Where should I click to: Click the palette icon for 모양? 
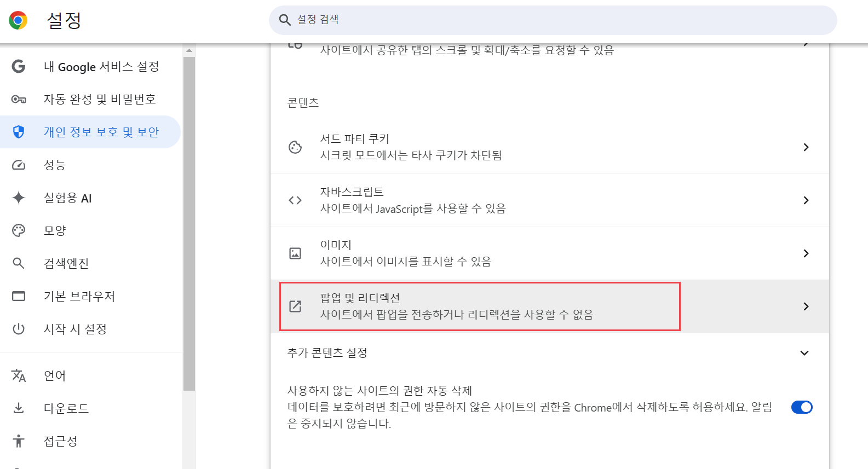click(x=19, y=230)
